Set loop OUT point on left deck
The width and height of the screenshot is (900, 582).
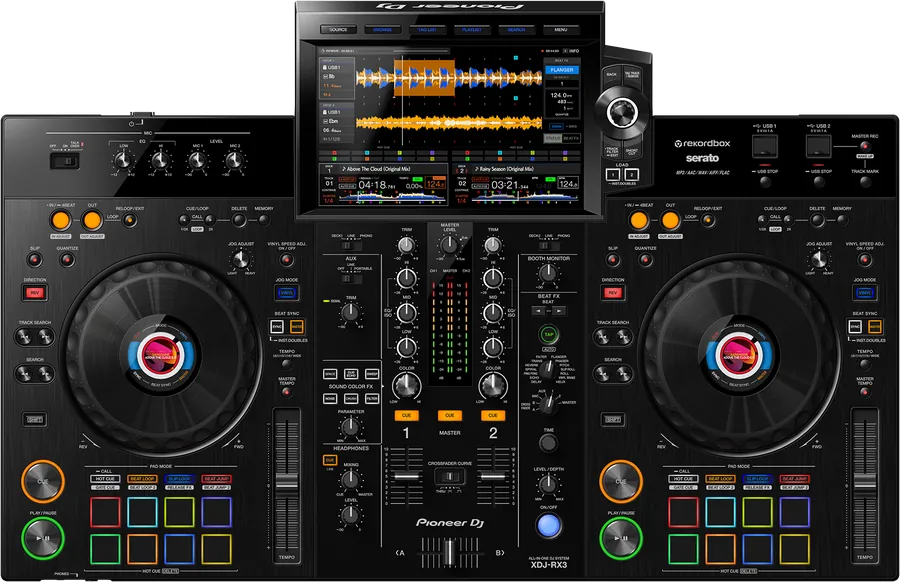tap(92, 220)
